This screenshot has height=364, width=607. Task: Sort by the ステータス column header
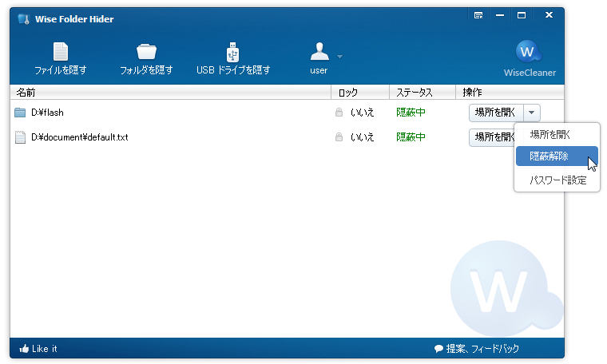(423, 92)
